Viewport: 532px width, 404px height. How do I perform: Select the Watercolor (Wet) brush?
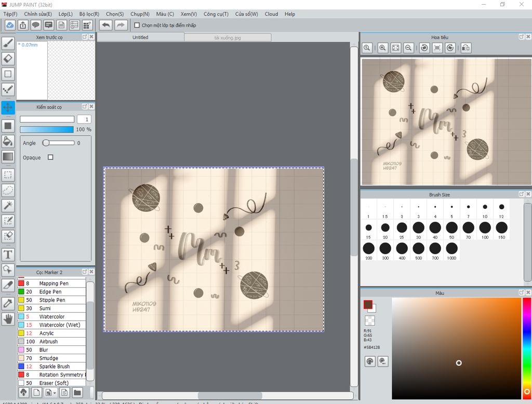click(x=51, y=325)
